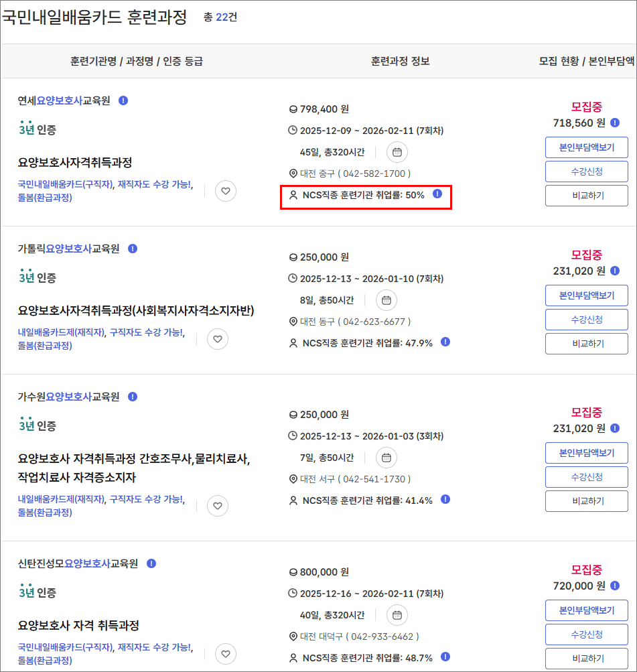The height and width of the screenshot is (672, 637).
Task: Favorite the 가톨릭요양보호사교육원 course with heart
Action: (217, 340)
